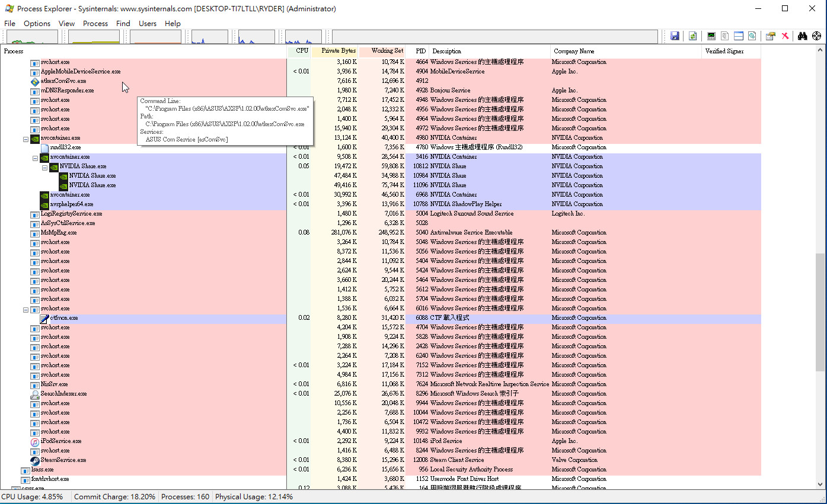Image resolution: width=827 pixels, height=504 pixels.
Task: Sort by the Private Bytes column header
Action: (x=334, y=52)
